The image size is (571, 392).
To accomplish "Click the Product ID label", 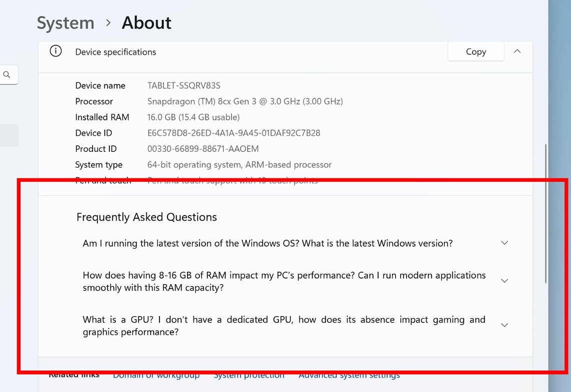I will pos(96,149).
